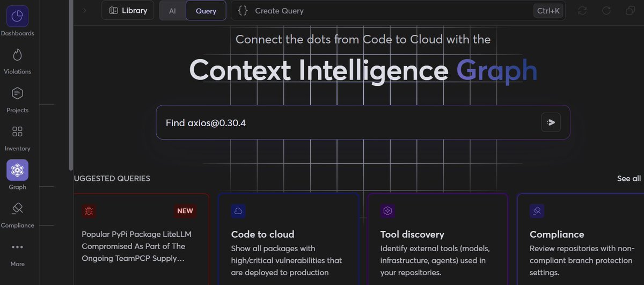Click the NEW badge on first card
Screen dimensions: 644x285
[x=185, y=211]
